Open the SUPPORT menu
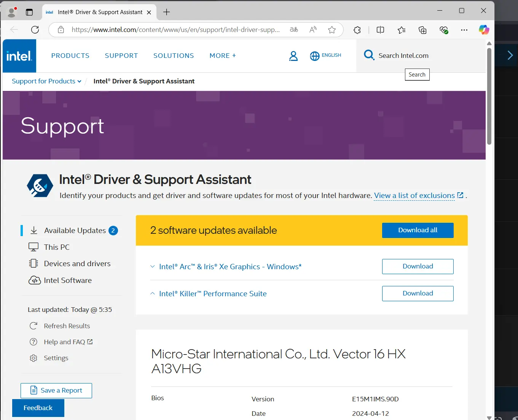Viewport: 518px width, 420px height. tap(121, 56)
